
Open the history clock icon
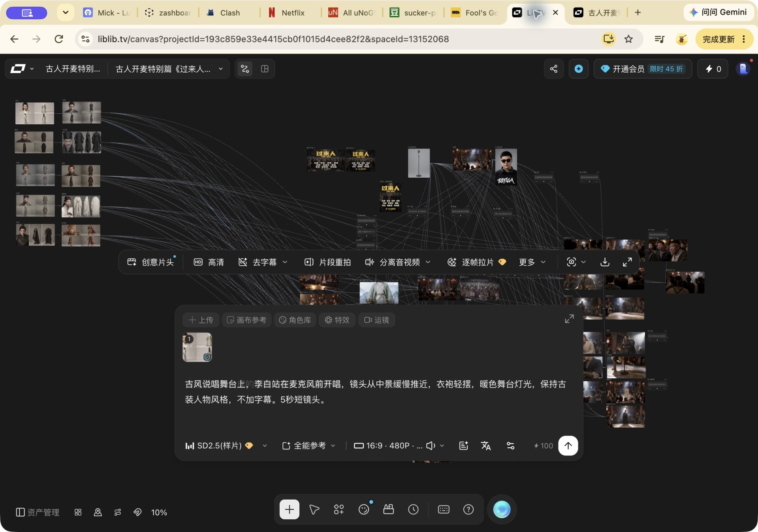pos(413,509)
